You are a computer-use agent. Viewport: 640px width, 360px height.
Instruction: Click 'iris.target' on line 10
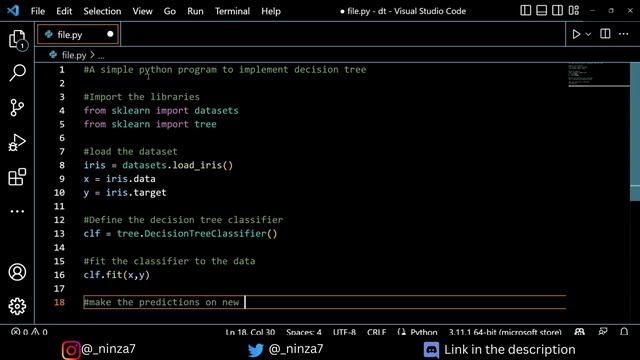tap(136, 193)
